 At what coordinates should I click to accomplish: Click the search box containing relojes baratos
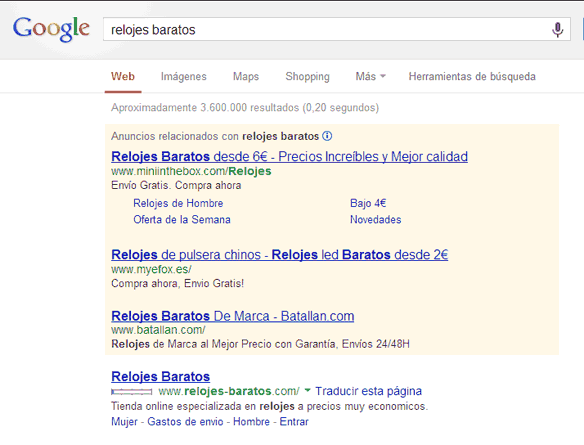[x=337, y=29]
